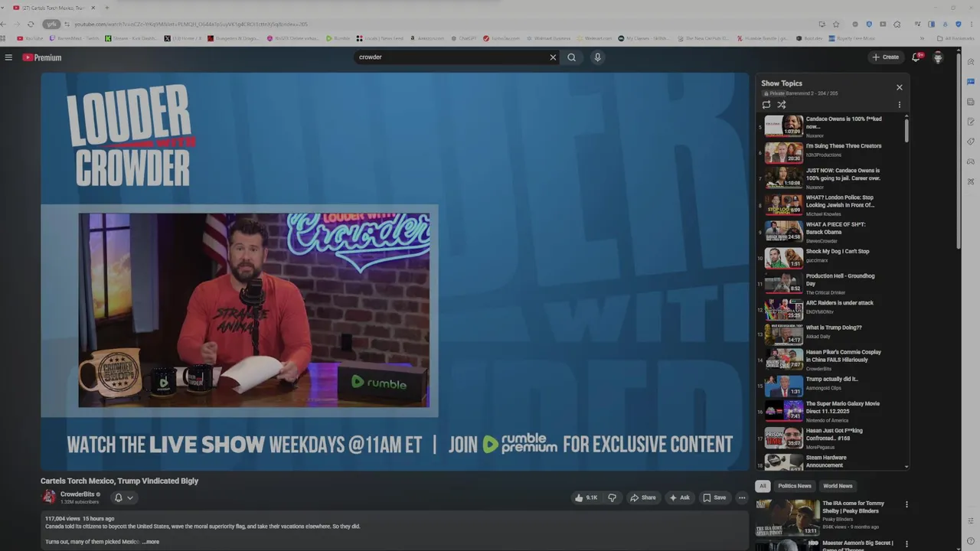Viewport: 980px width, 551px height.
Task: Open 'What is Trump Doing??' playlist item
Action: pos(833,334)
